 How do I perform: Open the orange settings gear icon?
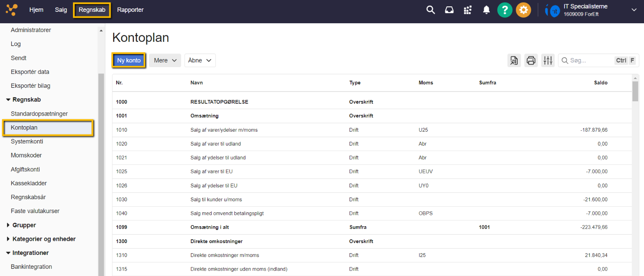tap(523, 10)
